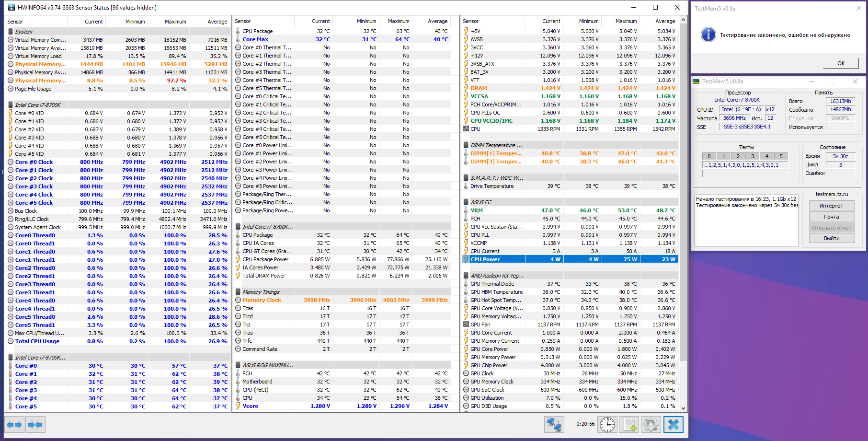Select test cell 5 in Тесты section

781,156
